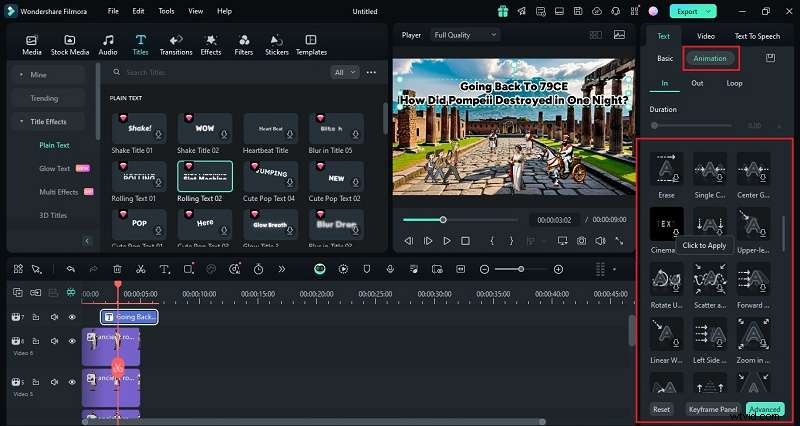Select the Out animation tab
Image resolution: width=800 pixels, height=426 pixels.
[x=697, y=83]
